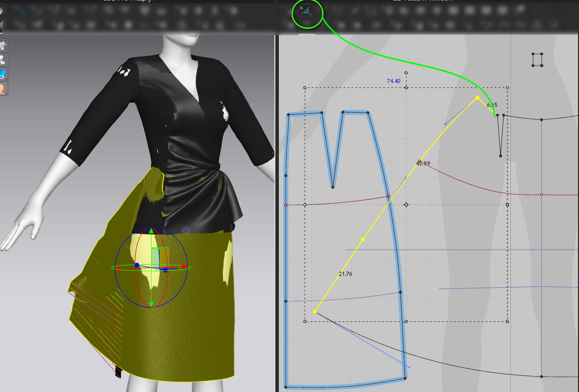Image resolution: width=579 pixels, height=392 pixels.
Task: Click the small rectangle pattern icon in 2D window
Action: (537, 60)
